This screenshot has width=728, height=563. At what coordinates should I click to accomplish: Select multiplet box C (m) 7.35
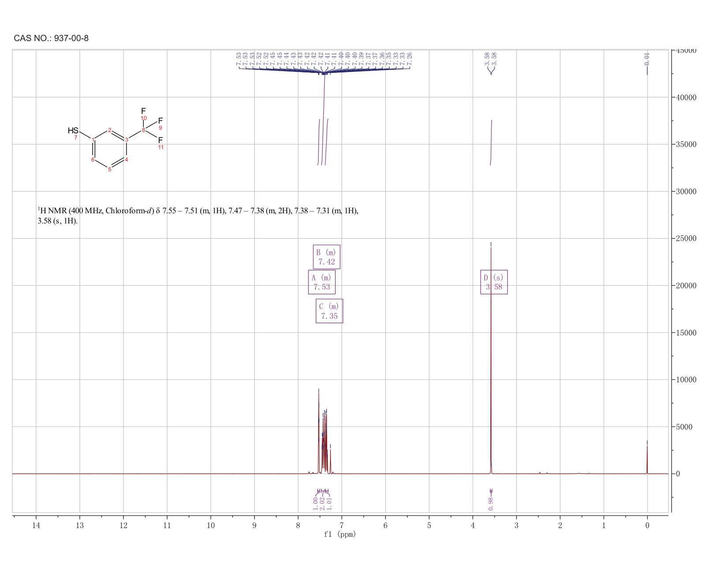330,311
